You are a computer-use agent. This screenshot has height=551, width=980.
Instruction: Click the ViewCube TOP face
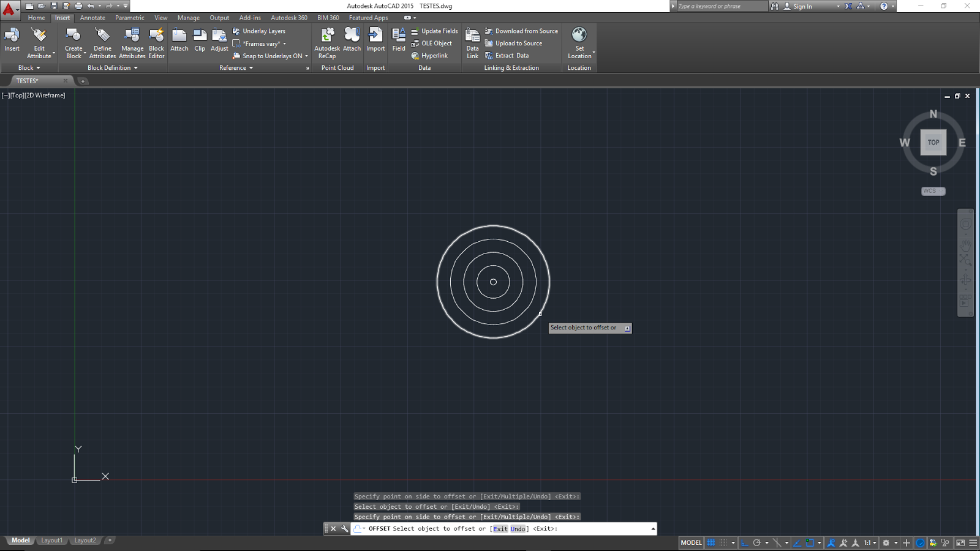click(x=933, y=142)
